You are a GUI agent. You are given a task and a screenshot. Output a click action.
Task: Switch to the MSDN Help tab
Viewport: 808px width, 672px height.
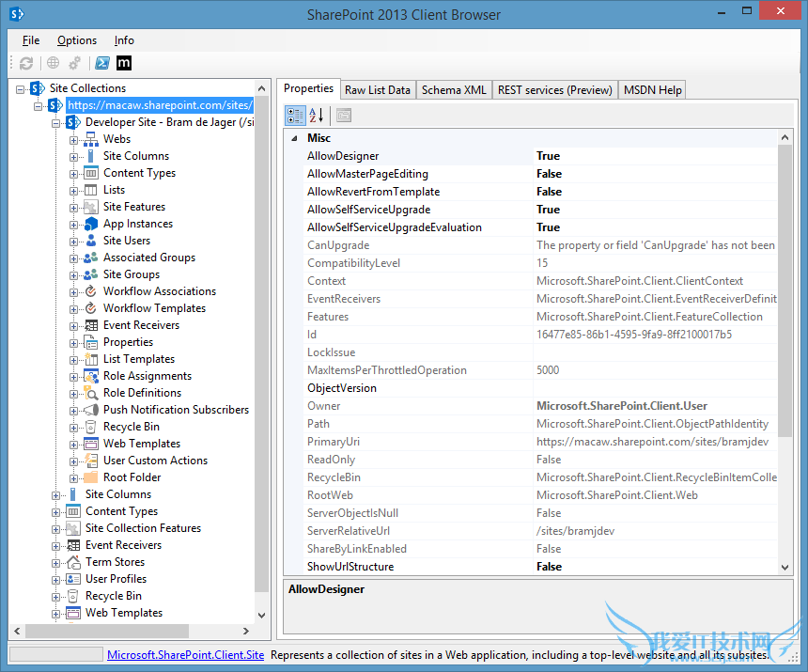pyautogui.click(x=652, y=89)
